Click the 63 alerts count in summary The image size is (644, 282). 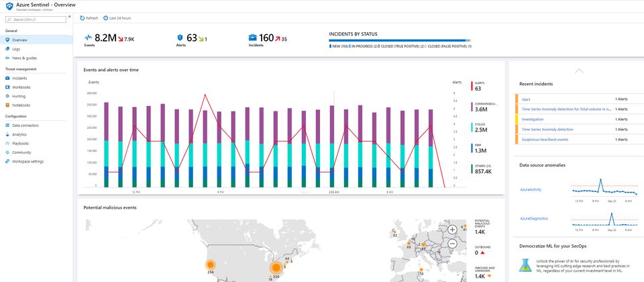point(192,38)
